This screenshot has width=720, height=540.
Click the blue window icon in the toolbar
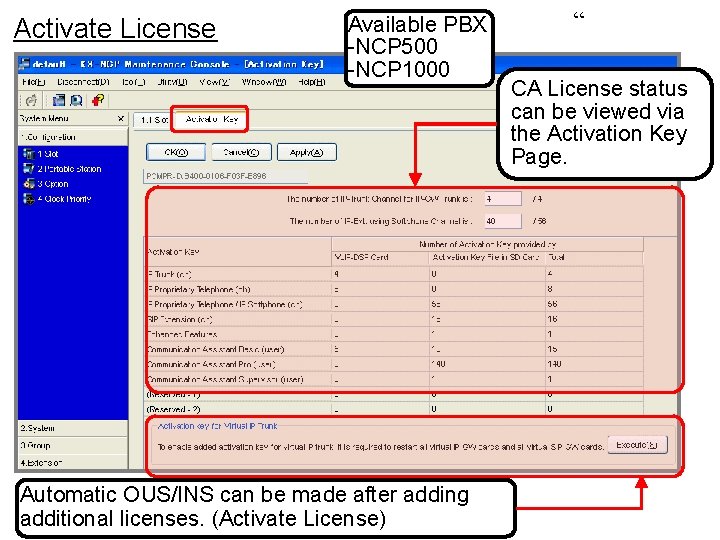click(x=59, y=100)
